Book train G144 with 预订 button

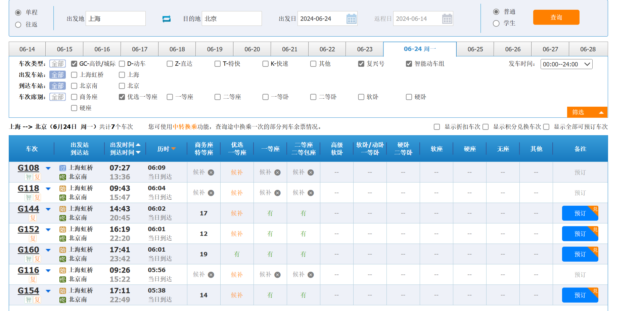[x=580, y=213]
